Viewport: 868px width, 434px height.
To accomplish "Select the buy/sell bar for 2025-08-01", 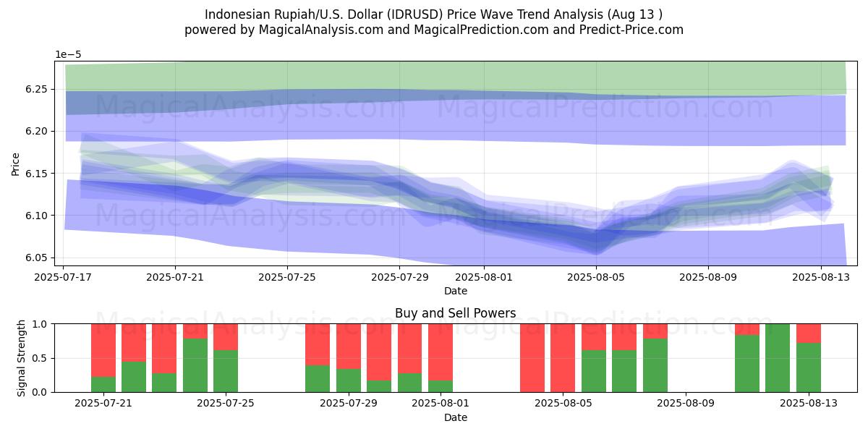I will pos(441,358).
